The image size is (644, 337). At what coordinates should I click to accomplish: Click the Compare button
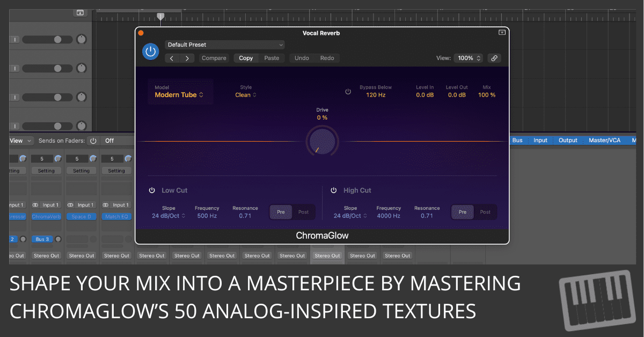[214, 58]
